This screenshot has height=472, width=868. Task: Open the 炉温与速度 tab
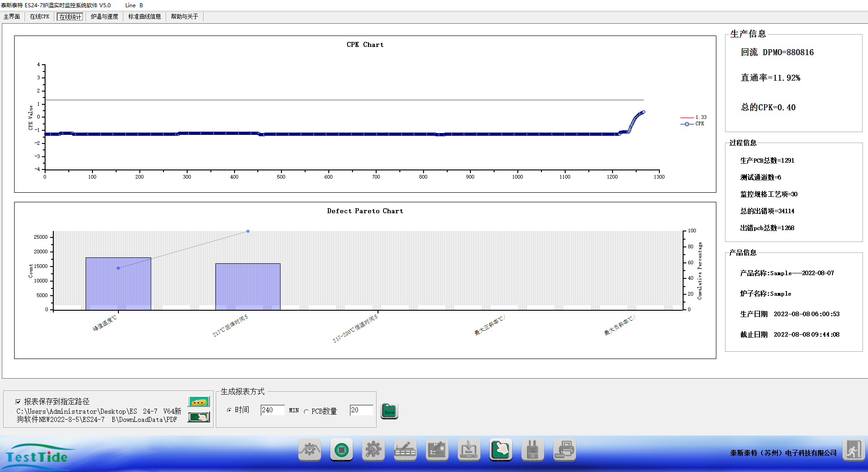point(104,17)
